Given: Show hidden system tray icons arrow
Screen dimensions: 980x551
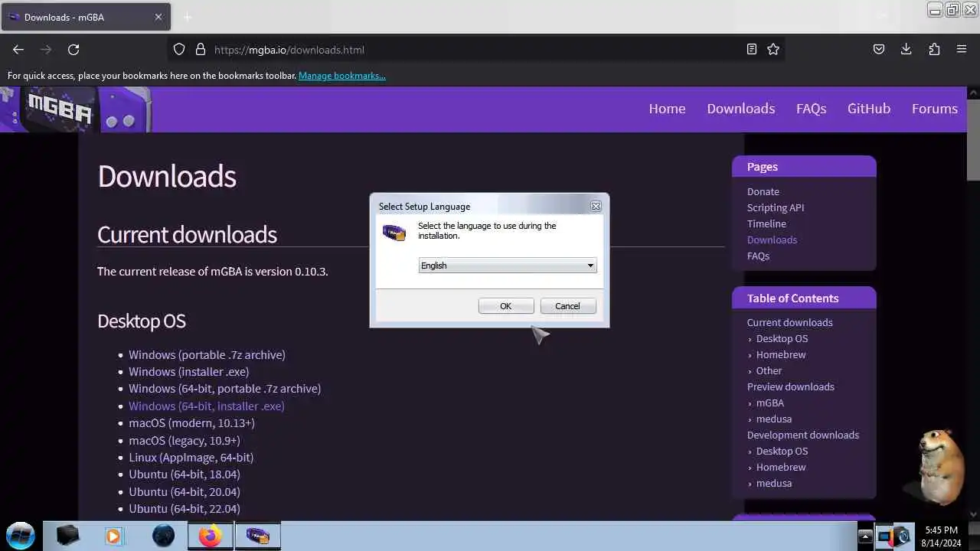Looking at the screenshot, I should pyautogui.click(x=865, y=536).
